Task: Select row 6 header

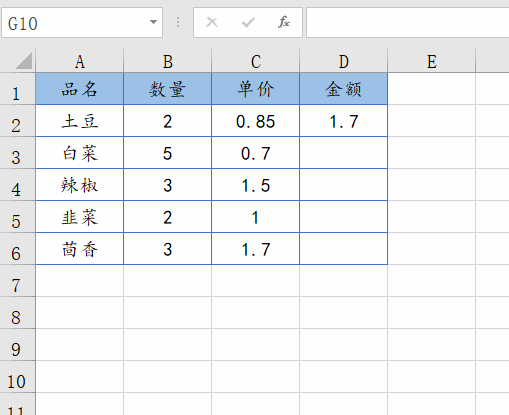Action: (x=17, y=249)
